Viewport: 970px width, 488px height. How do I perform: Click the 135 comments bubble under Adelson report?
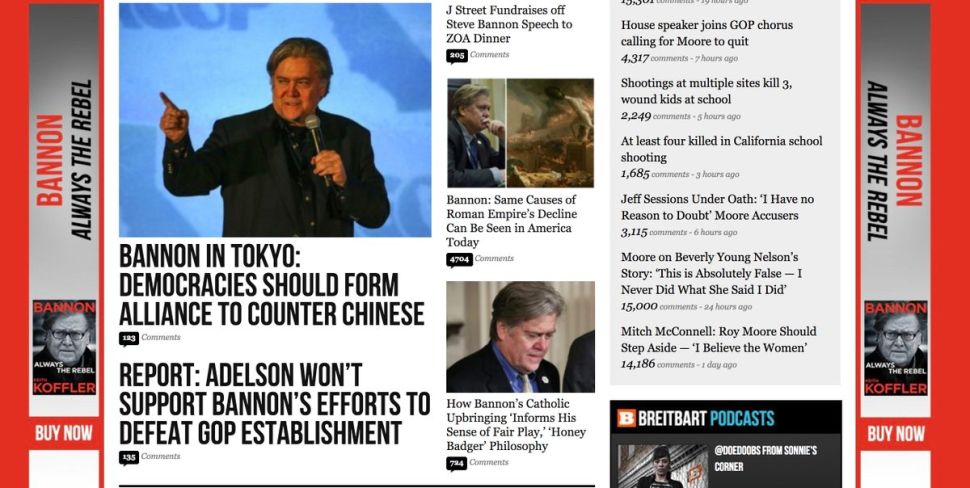pyautogui.click(x=129, y=457)
